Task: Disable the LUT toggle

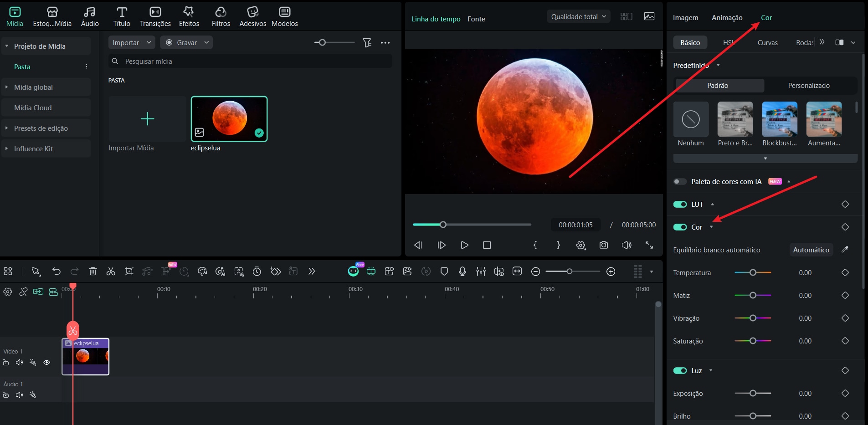Action: [681, 205]
